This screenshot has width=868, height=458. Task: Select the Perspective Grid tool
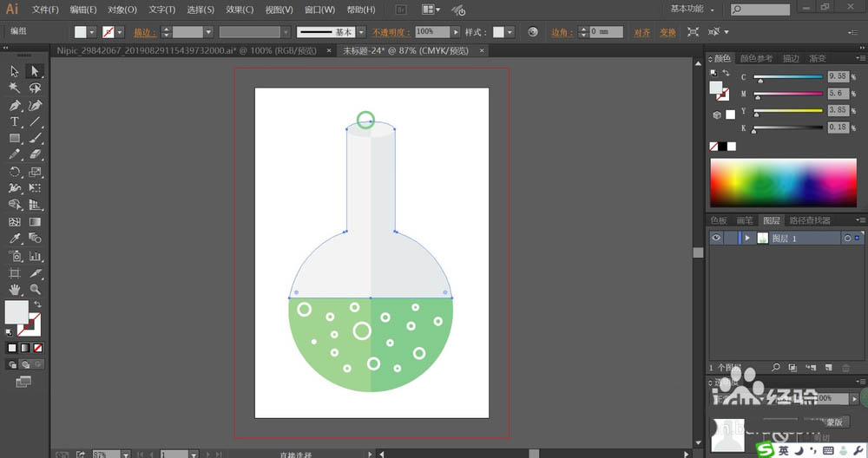35,205
